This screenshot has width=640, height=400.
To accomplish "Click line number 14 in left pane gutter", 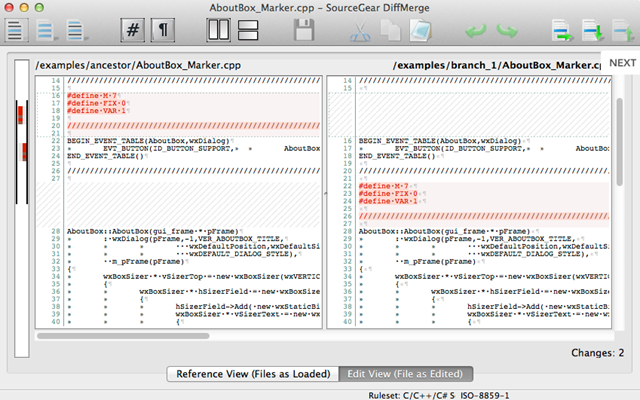I will pos(56,80).
